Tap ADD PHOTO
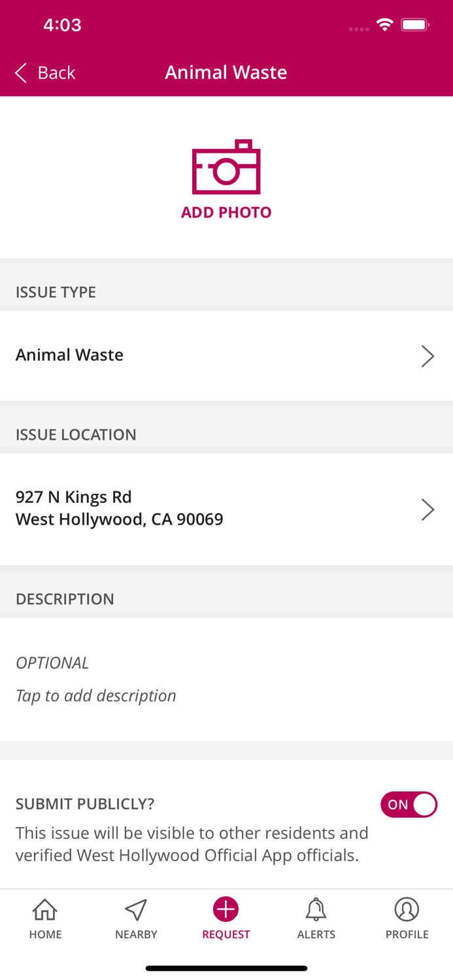Image resolution: width=453 pixels, height=980 pixels. (x=226, y=212)
